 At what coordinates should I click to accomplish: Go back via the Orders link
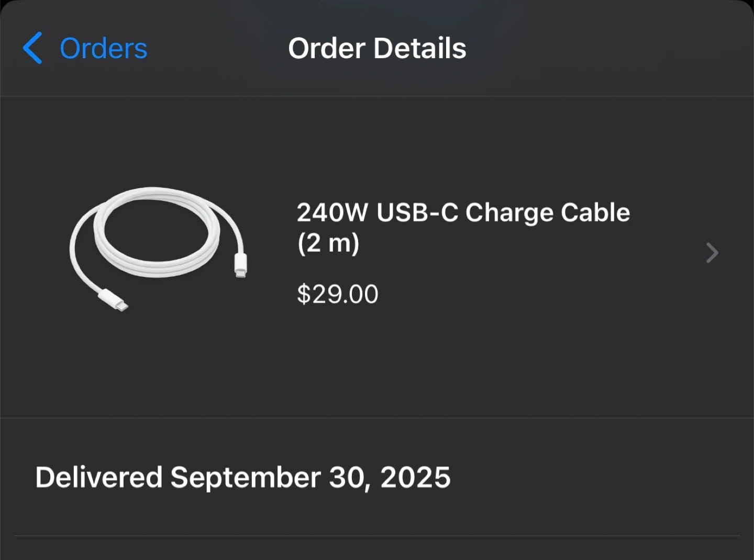(103, 49)
